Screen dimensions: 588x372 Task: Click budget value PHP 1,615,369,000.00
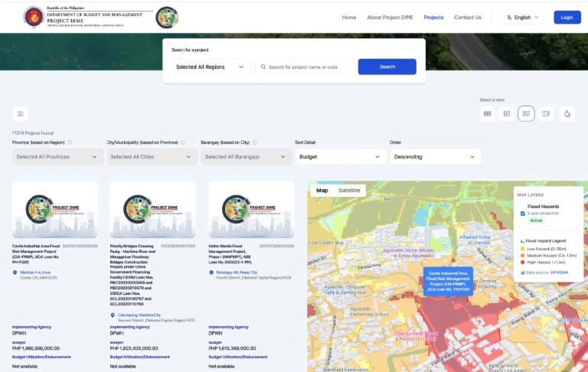pyautogui.click(x=232, y=348)
